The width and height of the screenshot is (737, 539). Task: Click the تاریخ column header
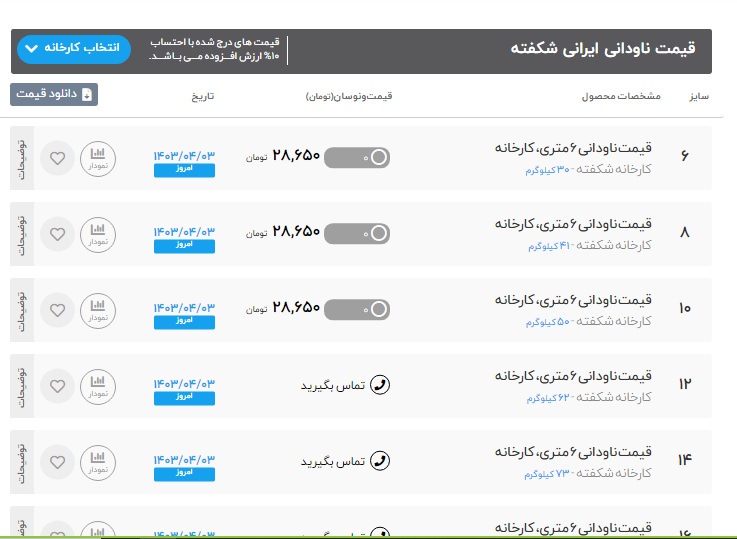point(203,97)
